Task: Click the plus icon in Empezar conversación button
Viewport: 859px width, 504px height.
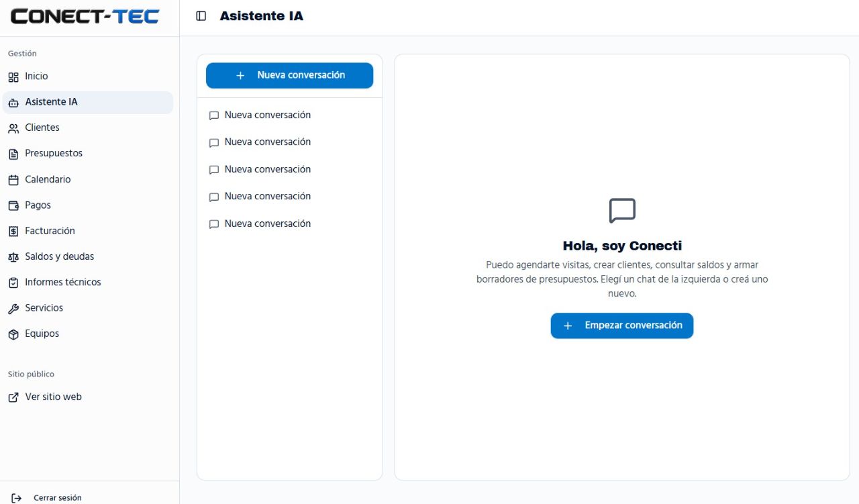Action: [568, 325]
